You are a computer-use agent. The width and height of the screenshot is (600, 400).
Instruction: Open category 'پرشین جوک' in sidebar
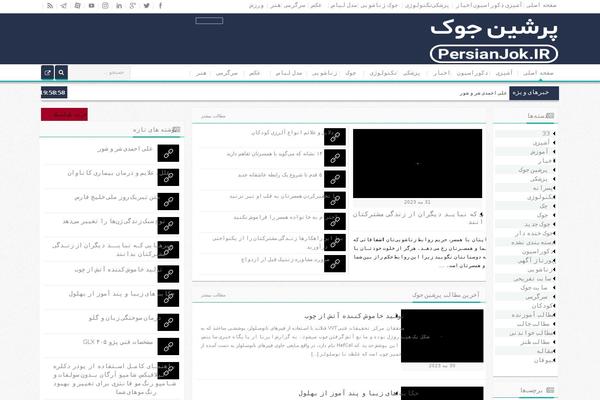[533, 170]
